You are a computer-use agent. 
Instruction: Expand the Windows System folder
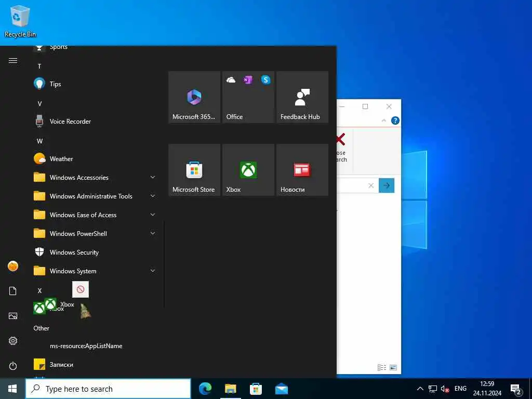(94, 271)
